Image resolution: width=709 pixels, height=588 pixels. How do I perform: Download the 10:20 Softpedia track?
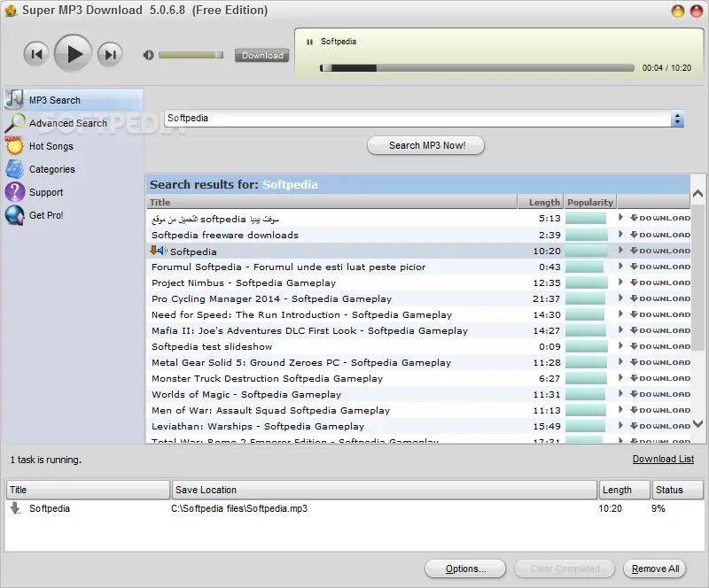pos(660,251)
